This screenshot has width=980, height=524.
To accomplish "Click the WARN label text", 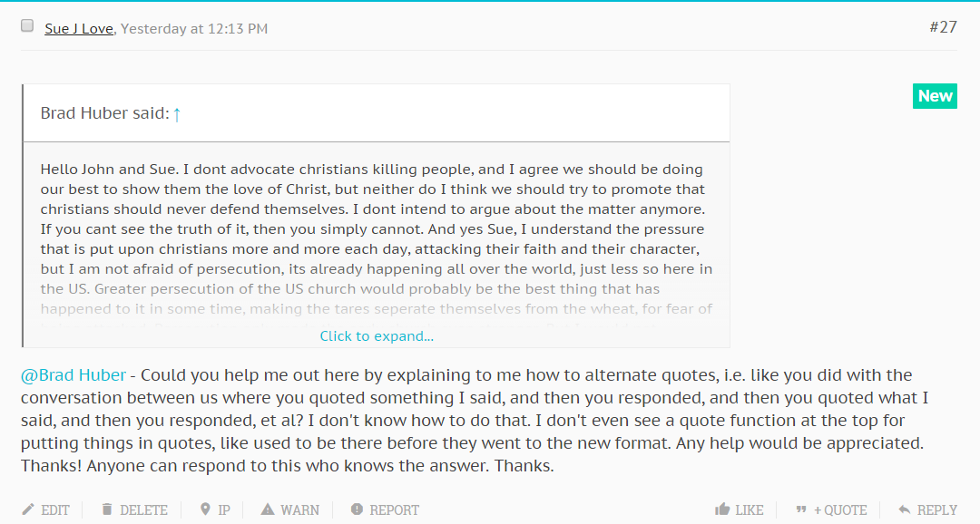I will 300,510.
